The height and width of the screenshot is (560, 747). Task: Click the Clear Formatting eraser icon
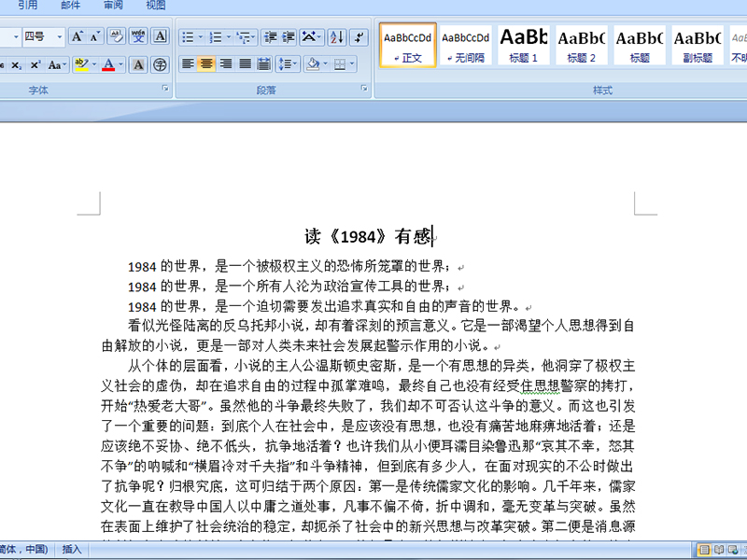click(x=117, y=37)
